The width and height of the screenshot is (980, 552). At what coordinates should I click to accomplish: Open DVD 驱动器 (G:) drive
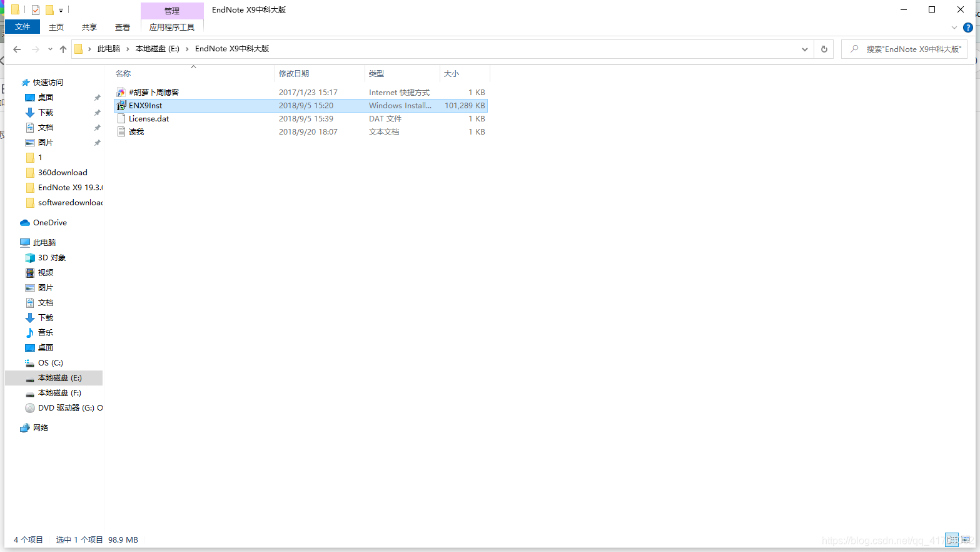64,408
